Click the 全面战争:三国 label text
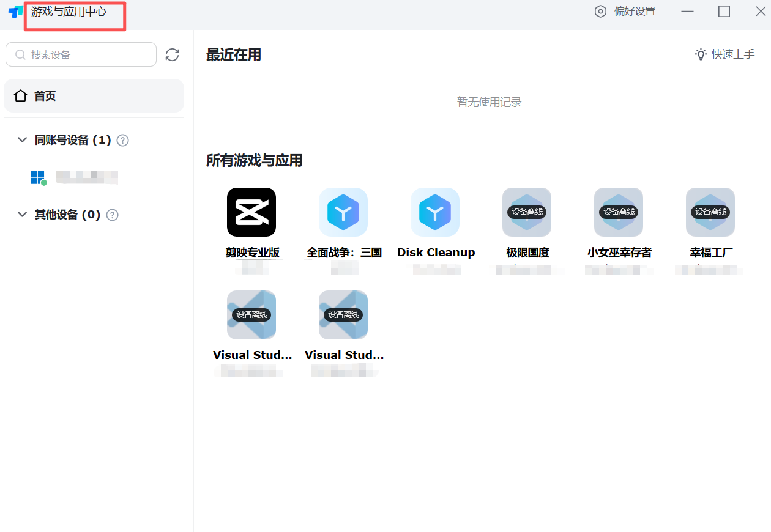 tap(345, 253)
